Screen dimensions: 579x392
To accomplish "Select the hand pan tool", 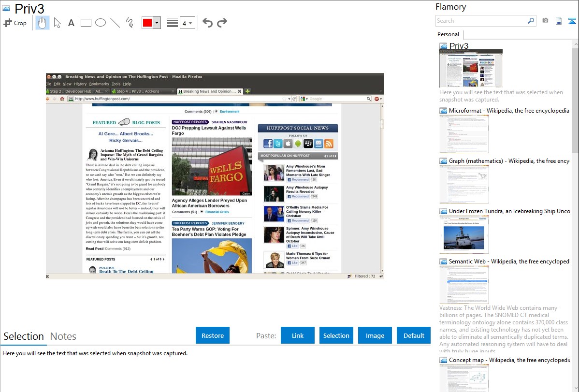I will tap(43, 23).
